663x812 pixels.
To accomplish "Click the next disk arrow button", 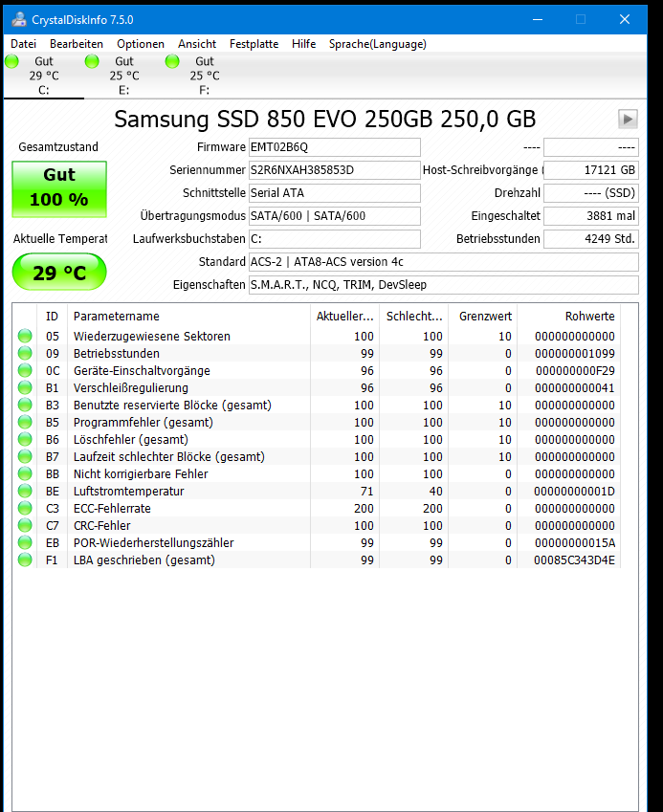I will pyautogui.click(x=628, y=120).
